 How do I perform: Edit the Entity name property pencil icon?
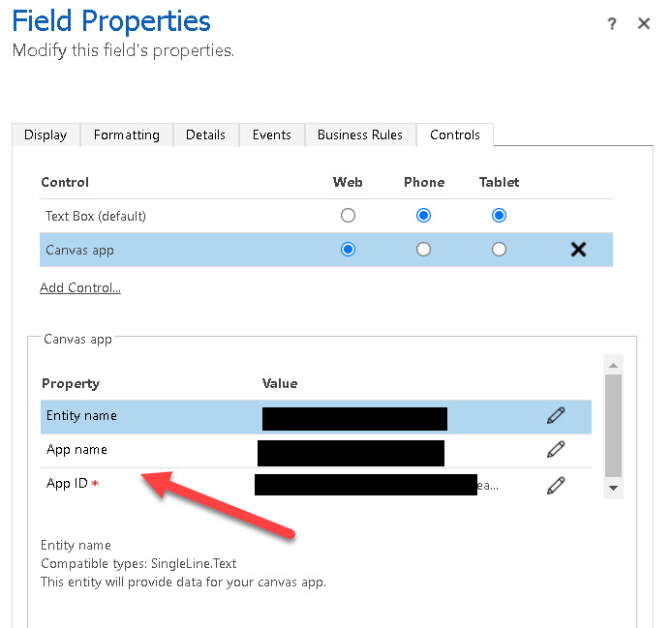(x=556, y=416)
